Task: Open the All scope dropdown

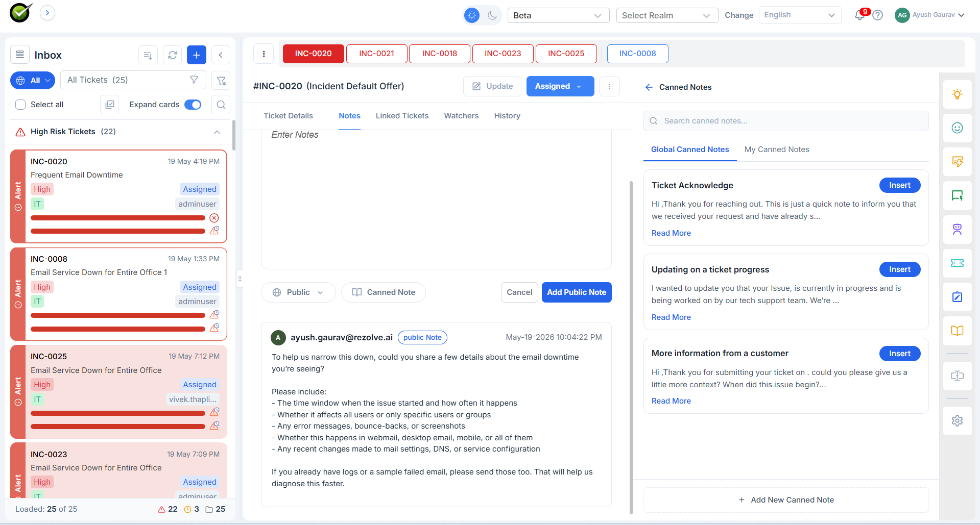Action: [x=33, y=80]
